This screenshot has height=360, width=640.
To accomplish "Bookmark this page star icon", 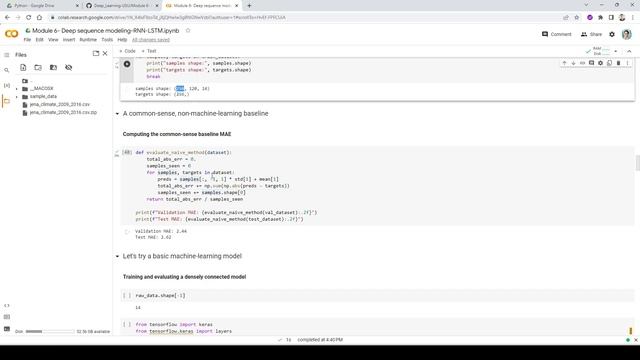I will coord(576,18).
